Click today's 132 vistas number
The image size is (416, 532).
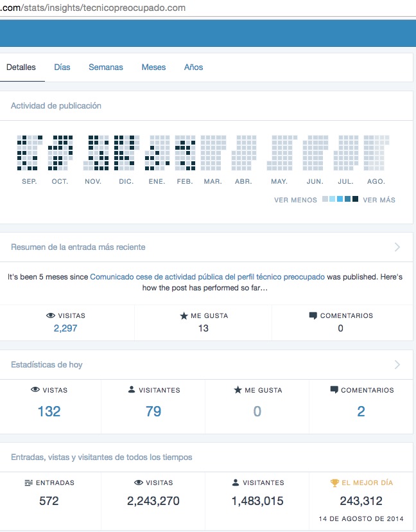point(49,411)
